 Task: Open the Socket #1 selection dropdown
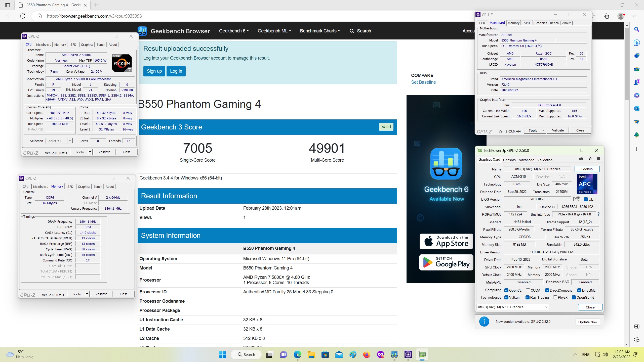click(x=59, y=141)
